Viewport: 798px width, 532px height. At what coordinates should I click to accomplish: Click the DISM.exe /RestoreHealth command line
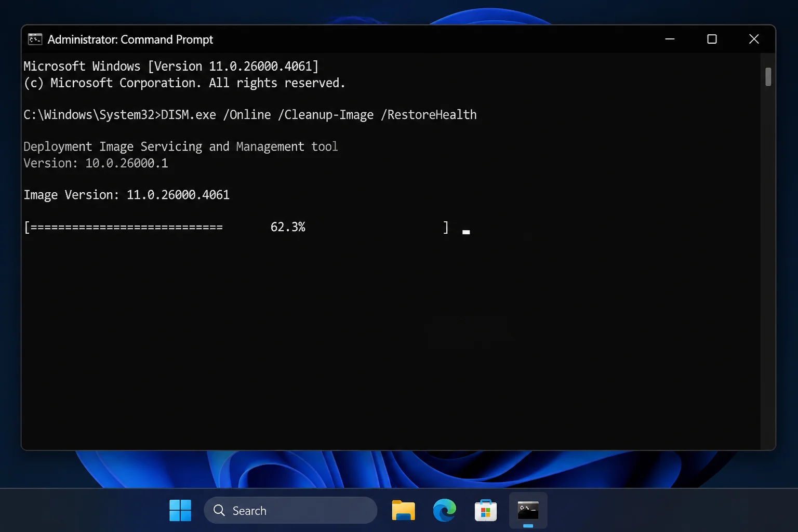point(250,115)
